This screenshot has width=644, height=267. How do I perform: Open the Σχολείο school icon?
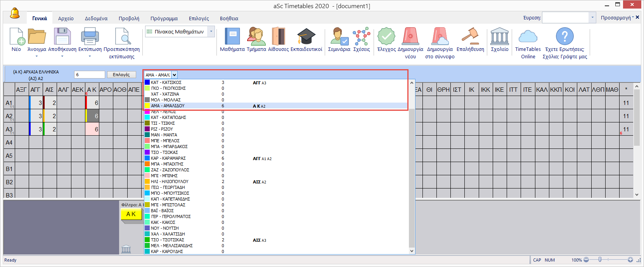[499, 37]
